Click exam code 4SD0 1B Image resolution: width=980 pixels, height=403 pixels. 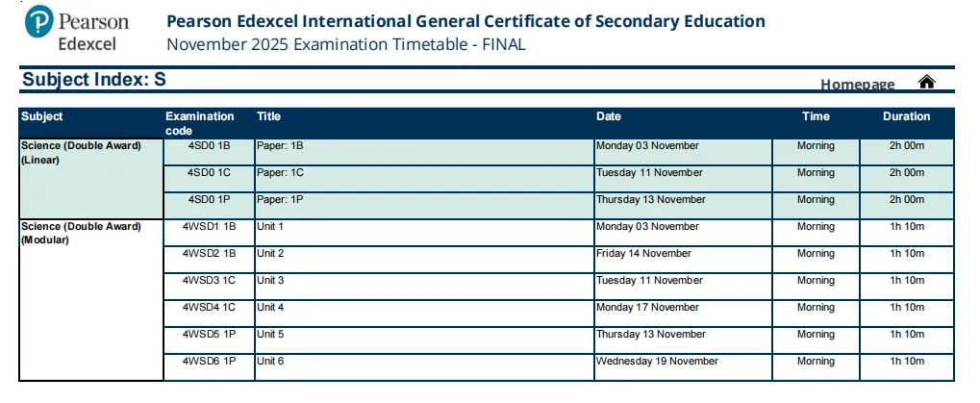click(x=209, y=146)
